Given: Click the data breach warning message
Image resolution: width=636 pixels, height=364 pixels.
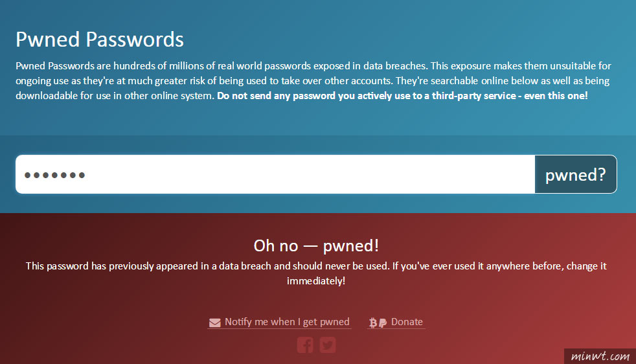Looking at the screenshot, I should (x=316, y=273).
